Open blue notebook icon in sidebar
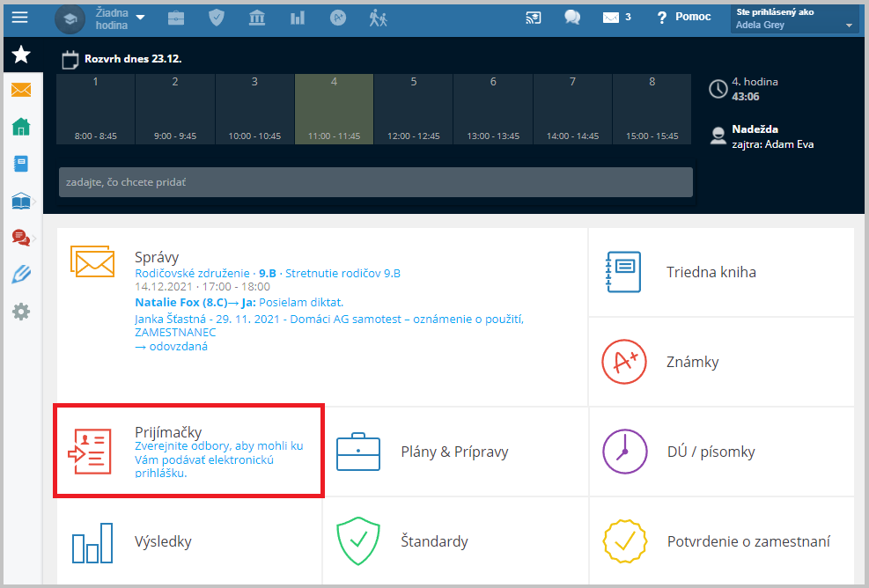869x588 pixels. (21, 164)
